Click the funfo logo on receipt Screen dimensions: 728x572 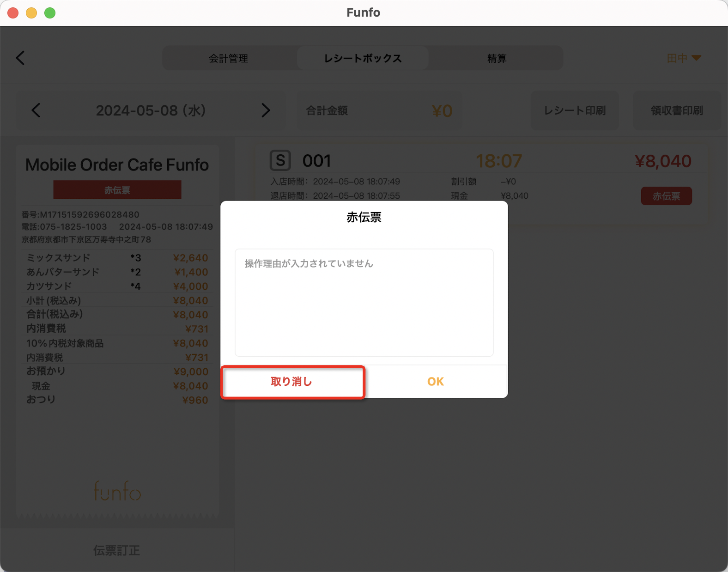tap(117, 491)
